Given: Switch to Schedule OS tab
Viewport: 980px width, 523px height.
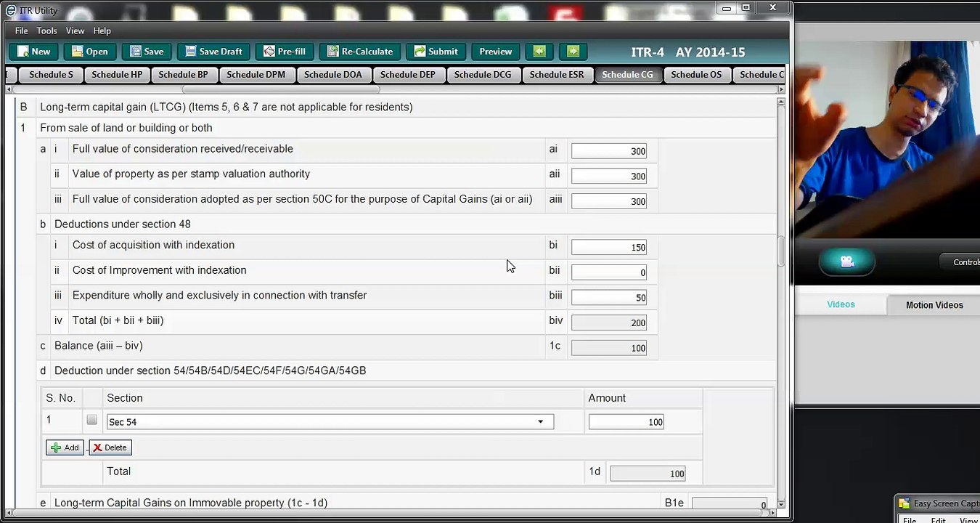Looking at the screenshot, I should click(x=696, y=75).
